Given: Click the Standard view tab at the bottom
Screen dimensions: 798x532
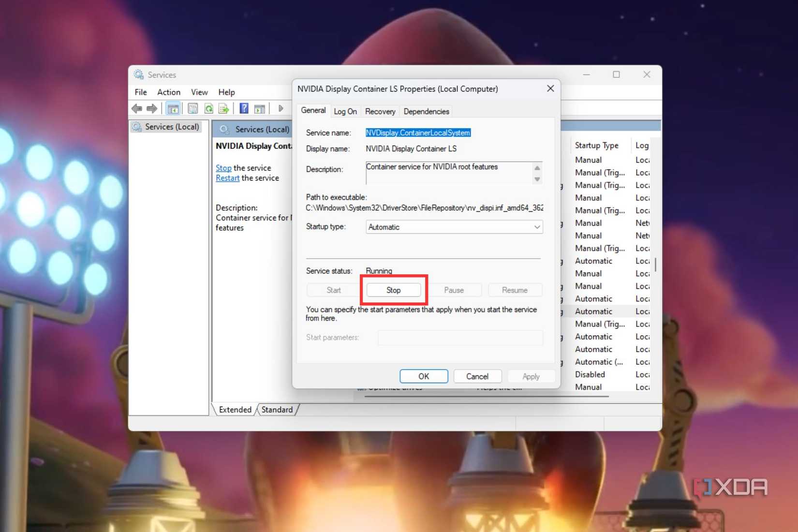Looking at the screenshot, I should pos(277,409).
